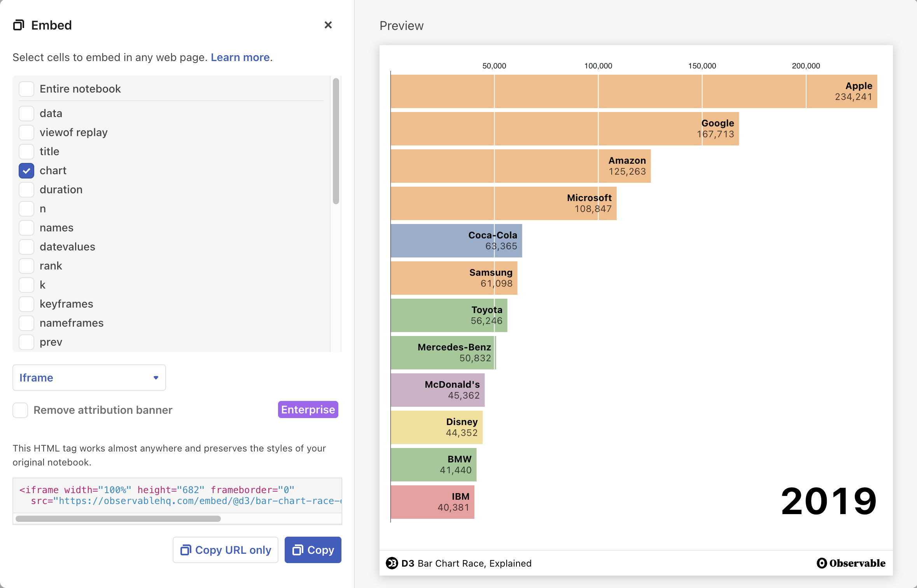This screenshot has width=917, height=588.
Task: Toggle Remove attribution banner
Action: tap(20, 410)
